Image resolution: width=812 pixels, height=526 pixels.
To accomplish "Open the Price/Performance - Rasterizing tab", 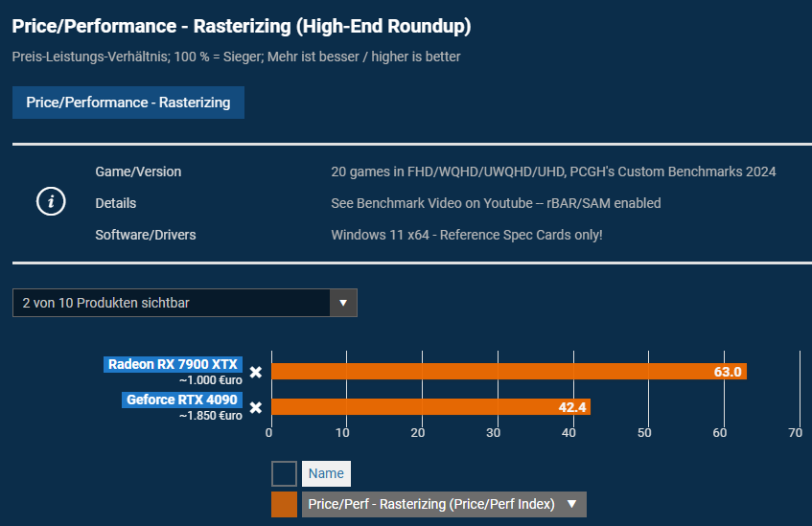I will point(128,103).
